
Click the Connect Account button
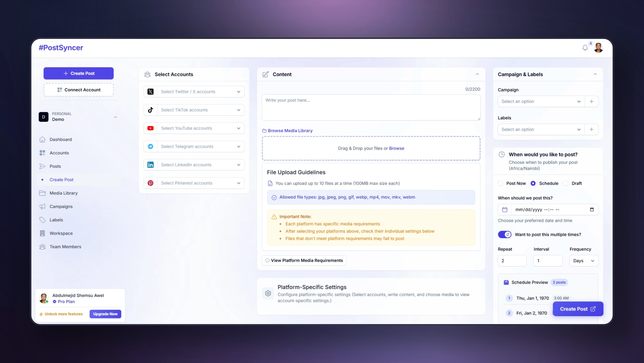pos(78,90)
